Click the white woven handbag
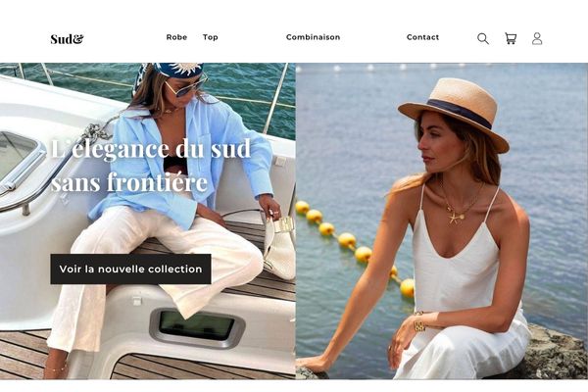The image size is (588, 392). point(279,248)
